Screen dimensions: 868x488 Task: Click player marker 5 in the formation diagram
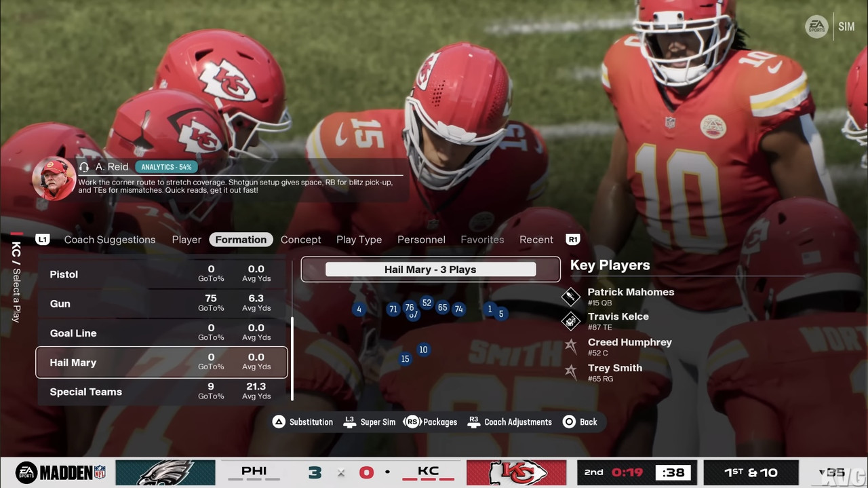click(x=501, y=314)
